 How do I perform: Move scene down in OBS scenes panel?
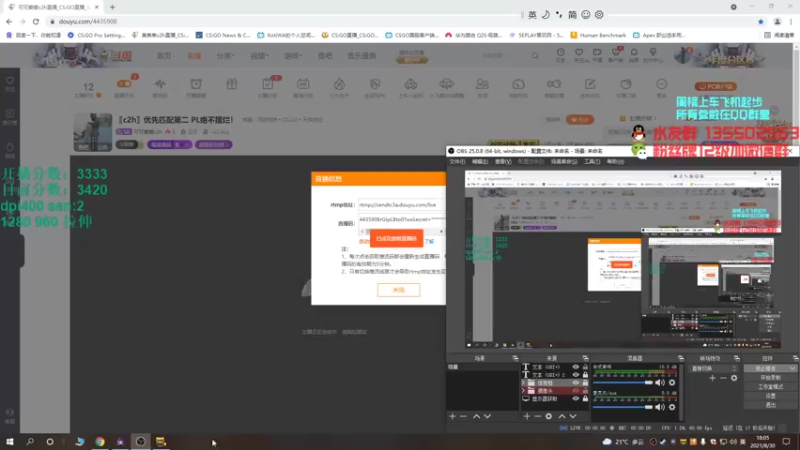coord(487,416)
